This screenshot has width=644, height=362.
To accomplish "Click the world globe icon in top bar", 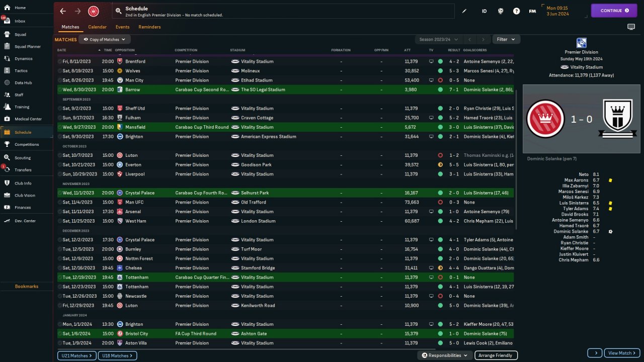I will point(500,11).
